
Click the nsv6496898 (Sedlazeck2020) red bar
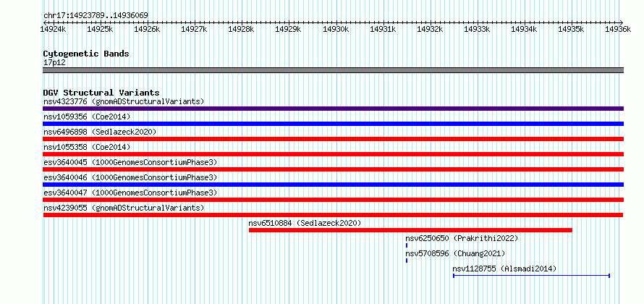tap(333, 139)
